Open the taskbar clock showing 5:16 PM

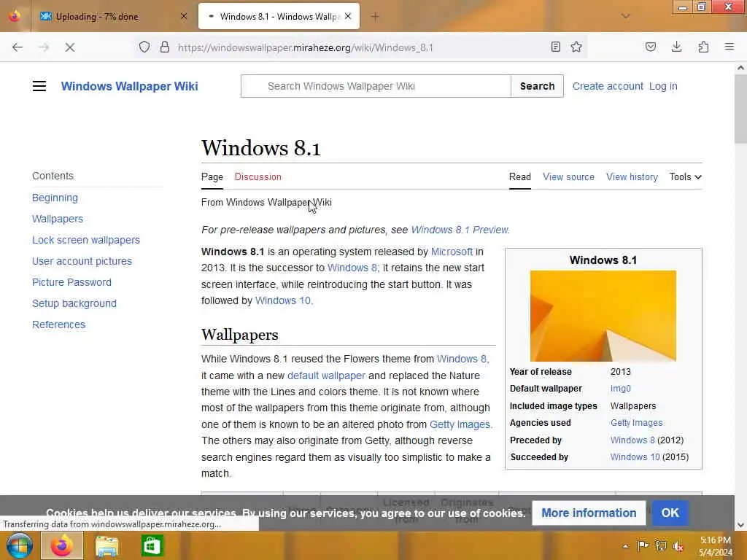[x=715, y=546]
